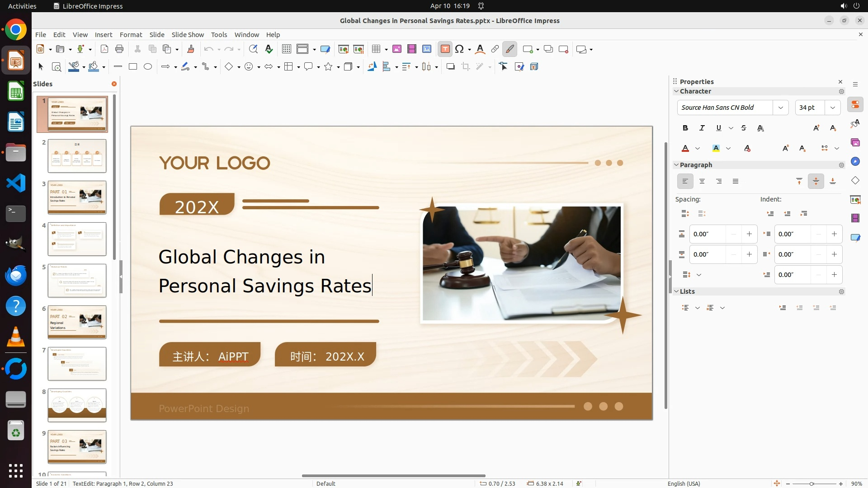Open the font name dropdown
Image resolution: width=868 pixels, height=488 pixels.
[781, 108]
